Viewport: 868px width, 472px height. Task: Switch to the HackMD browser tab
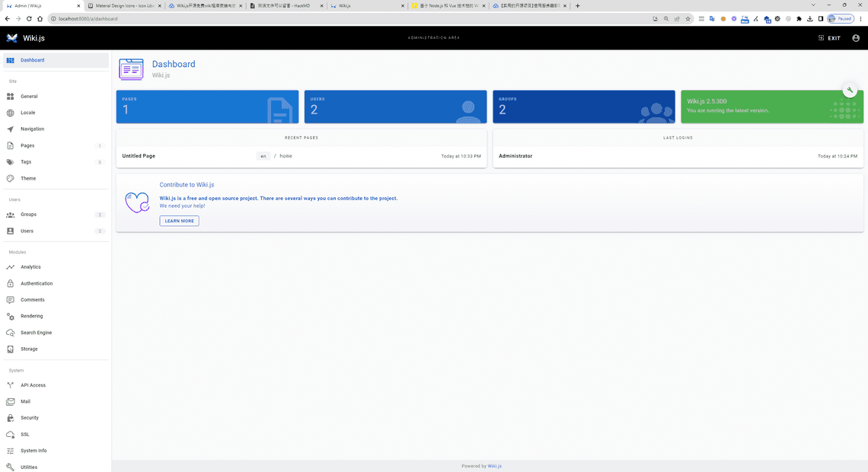point(284,5)
